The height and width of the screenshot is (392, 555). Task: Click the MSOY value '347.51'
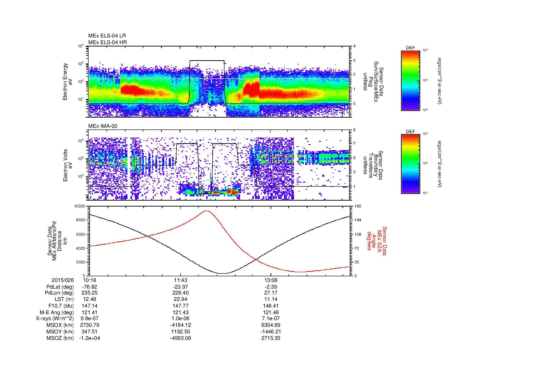coord(89,332)
